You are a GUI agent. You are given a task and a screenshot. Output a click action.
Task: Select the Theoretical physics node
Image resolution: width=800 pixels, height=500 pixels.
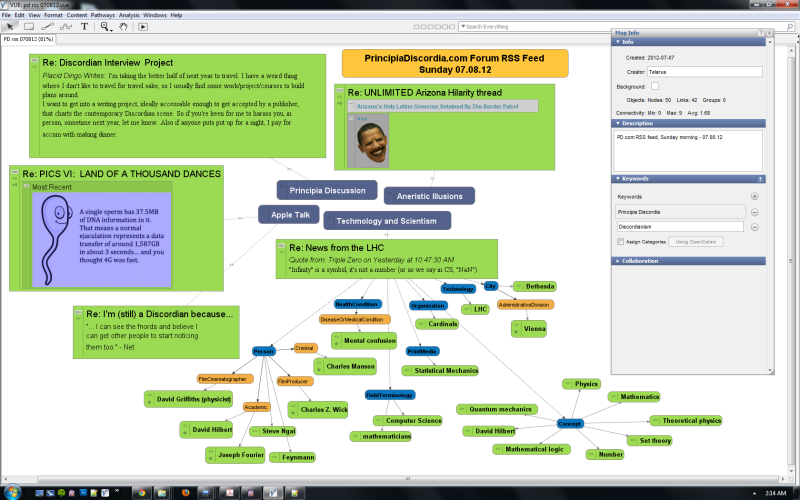click(686, 421)
